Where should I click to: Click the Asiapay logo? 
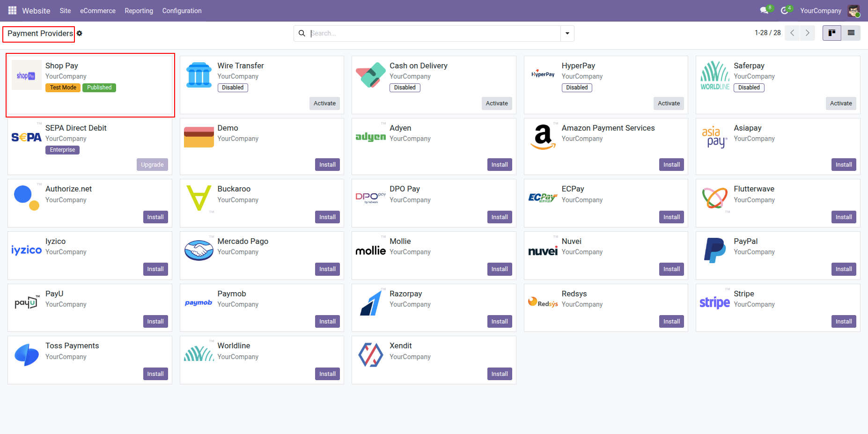pyautogui.click(x=715, y=137)
